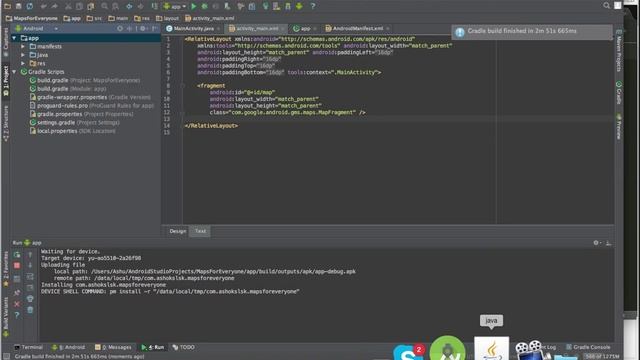Screen dimensions: 640x360
Task: Click the java app icon in the dock
Action: click(x=491, y=348)
